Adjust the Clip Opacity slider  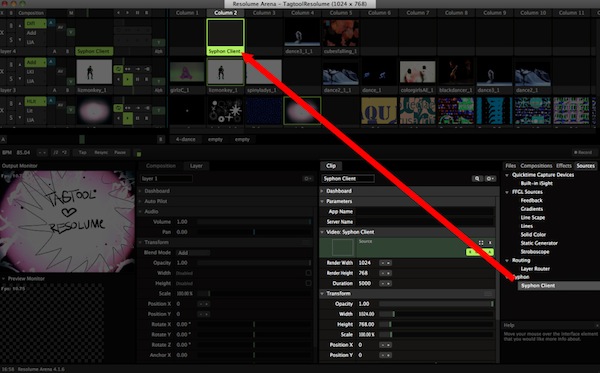point(436,304)
